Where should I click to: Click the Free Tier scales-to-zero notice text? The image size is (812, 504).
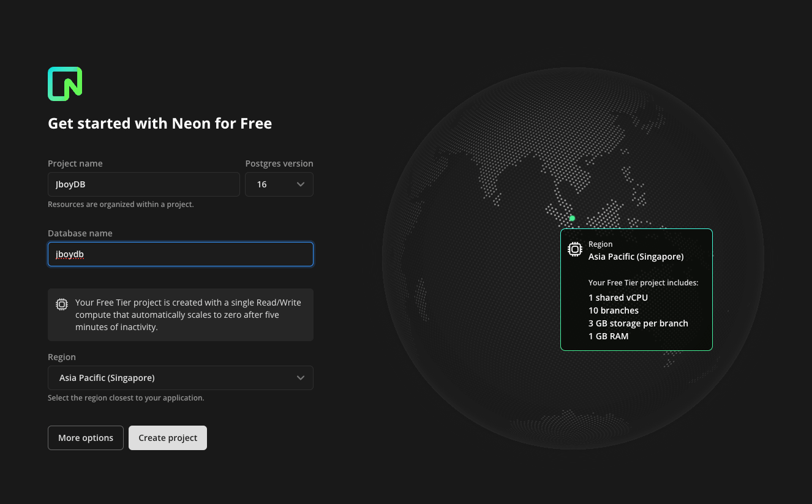coord(188,315)
